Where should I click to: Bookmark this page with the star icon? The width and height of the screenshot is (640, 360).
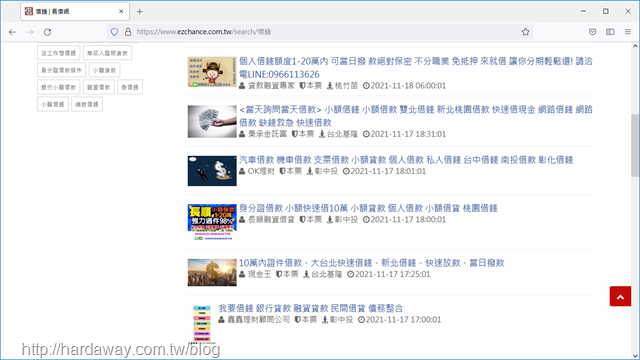coord(525,32)
